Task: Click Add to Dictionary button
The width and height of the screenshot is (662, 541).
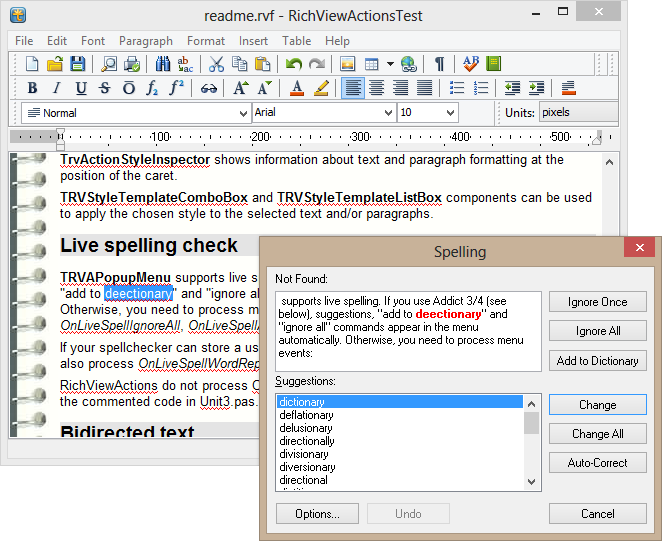Action: click(x=597, y=360)
